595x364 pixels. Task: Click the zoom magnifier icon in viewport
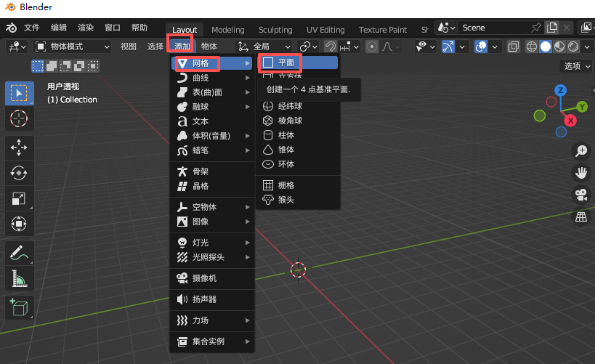pyautogui.click(x=581, y=151)
